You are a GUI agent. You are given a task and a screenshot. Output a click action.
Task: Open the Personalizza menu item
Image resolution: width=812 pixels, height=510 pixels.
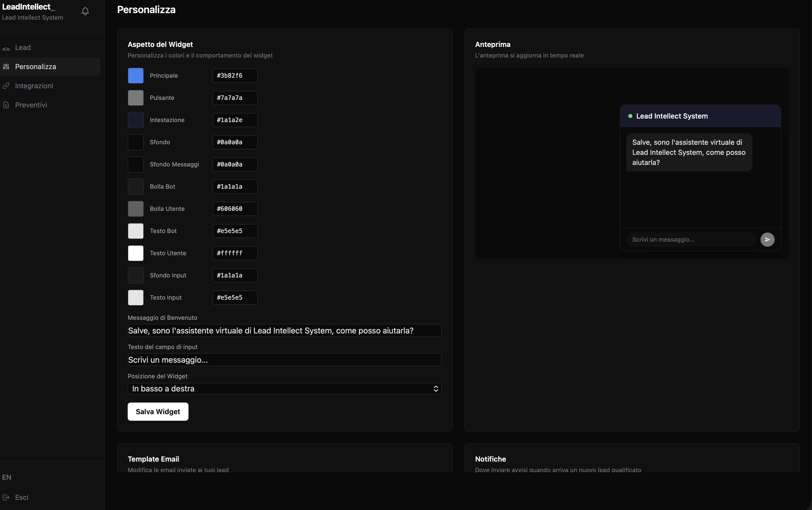point(50,67)
